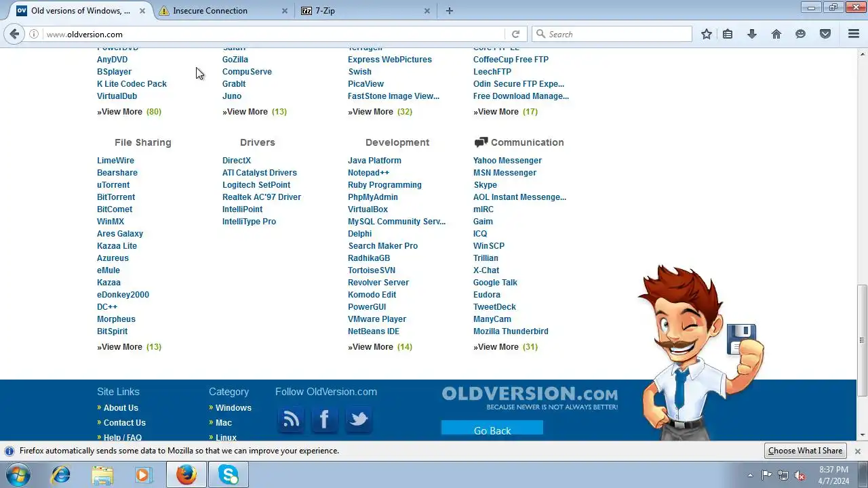Open the DirectX drivers link

(x=237, y=161)
